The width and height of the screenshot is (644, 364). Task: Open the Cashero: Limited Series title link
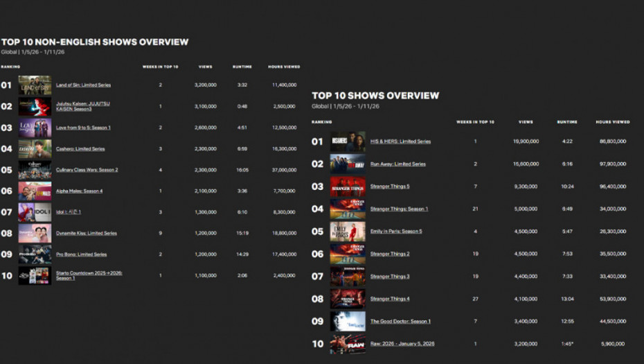[x=80, y=149]
